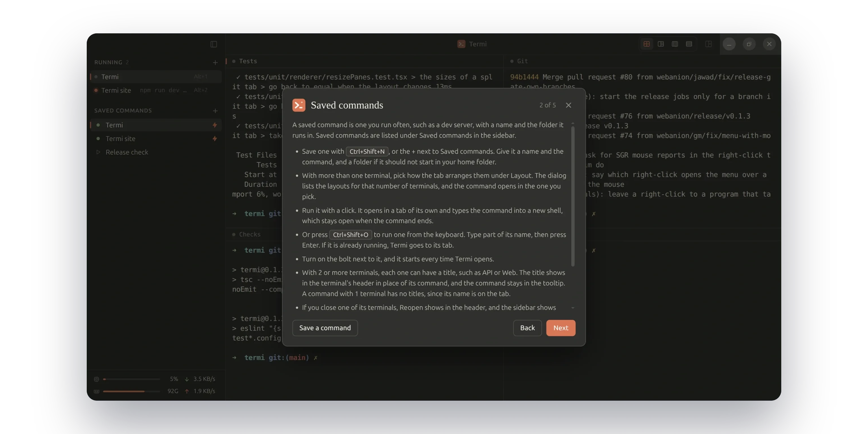Click the 'SAVED COMMANDS' sidebar heading

tap(123, 110)
